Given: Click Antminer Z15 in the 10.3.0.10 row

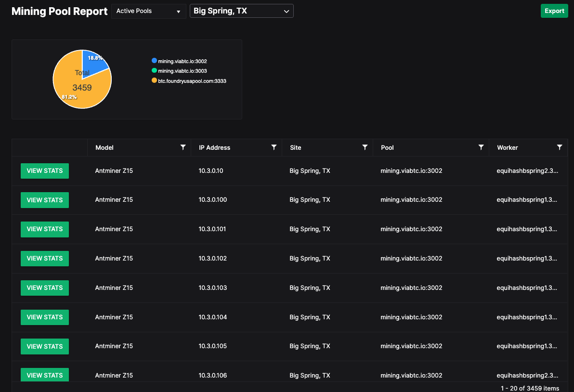Looking at the screenshot, I should [x=114, y=170].
